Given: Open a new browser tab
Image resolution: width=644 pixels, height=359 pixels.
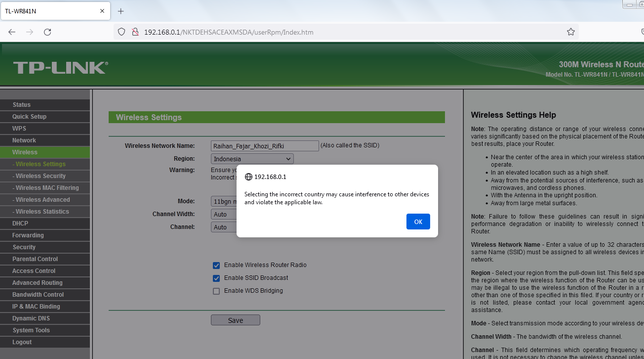Looking at the screenshot, I should [121, 11].
